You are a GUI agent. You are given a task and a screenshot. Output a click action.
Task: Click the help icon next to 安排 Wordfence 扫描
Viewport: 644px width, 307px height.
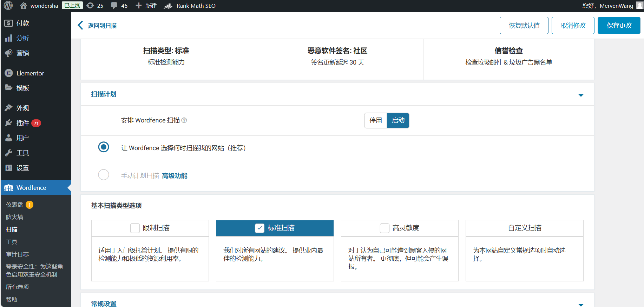[184, 120]
